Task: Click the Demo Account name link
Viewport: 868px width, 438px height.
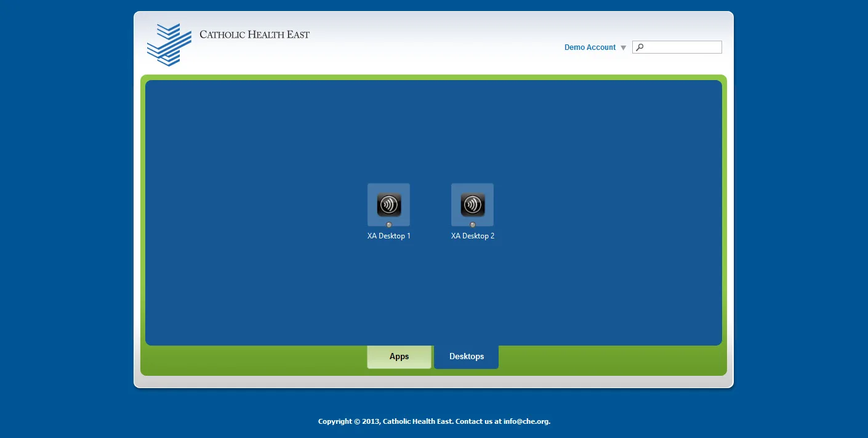Action: (590, 47)
